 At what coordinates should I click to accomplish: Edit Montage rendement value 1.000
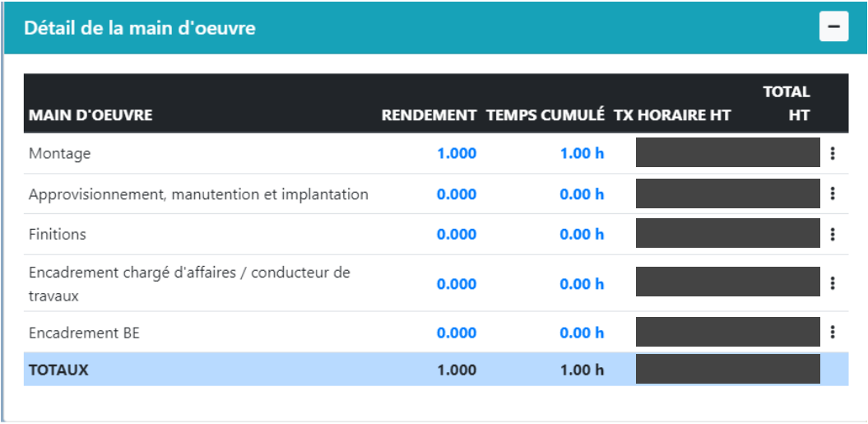click(x=456, y=154)
